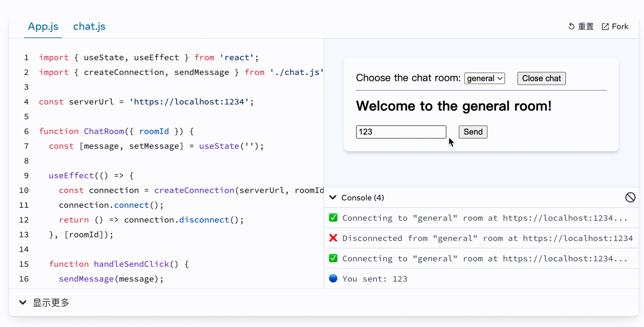Open the chat.js tab
Image resolution: width=644 pixels, height=327 pixels.
pos(89,26)
